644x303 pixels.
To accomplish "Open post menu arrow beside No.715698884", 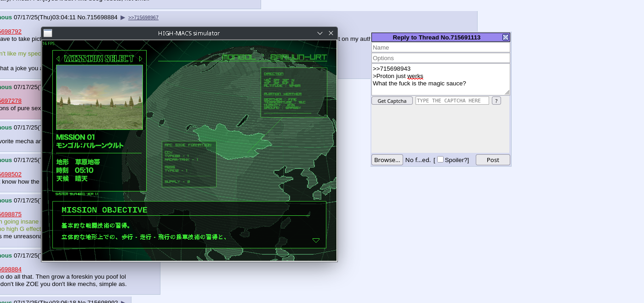I will click(123, 17).
